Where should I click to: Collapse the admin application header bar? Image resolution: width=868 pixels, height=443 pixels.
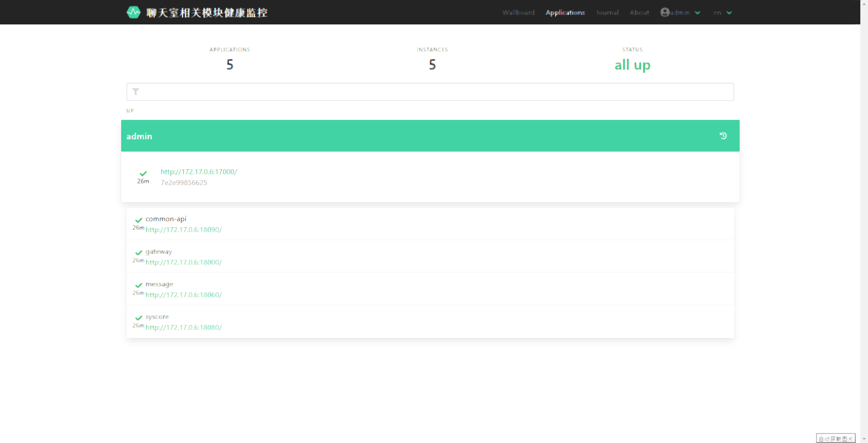tap(407, 136)
